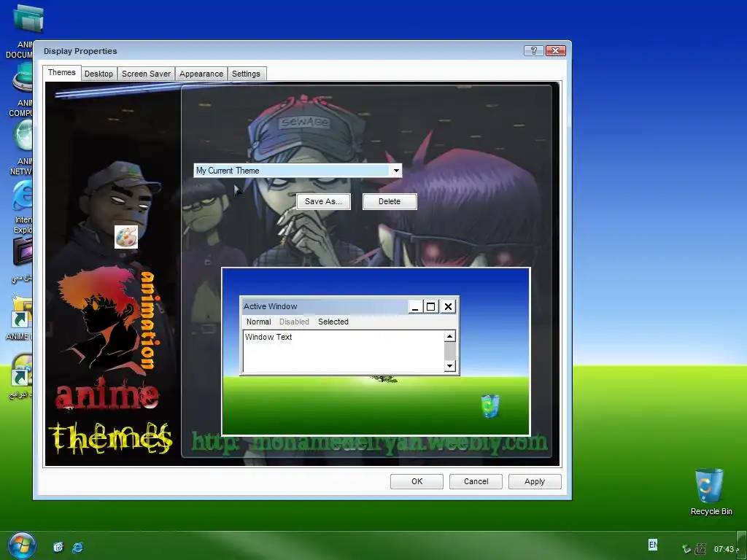Click the Display Properties title text
Screen dimensions: 747x560
80,51
